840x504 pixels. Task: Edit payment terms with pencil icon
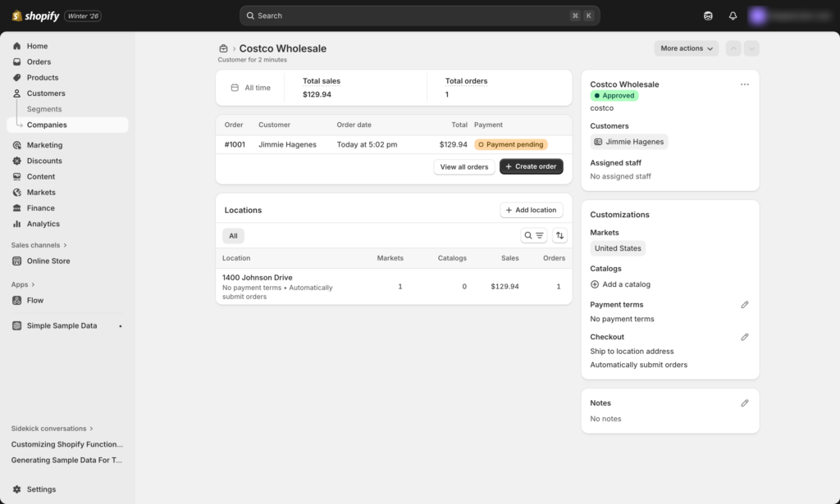pos(744,305)
